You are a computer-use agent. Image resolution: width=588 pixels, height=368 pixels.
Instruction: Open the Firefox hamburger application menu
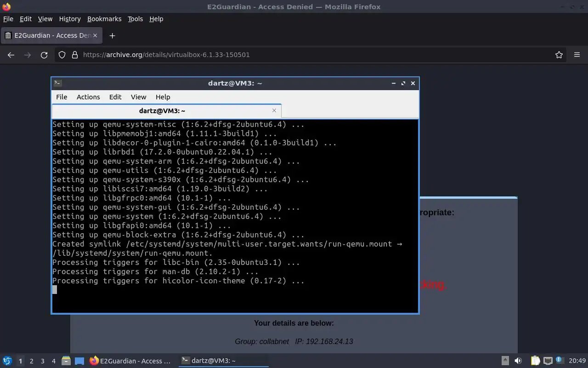click(577, 55)
